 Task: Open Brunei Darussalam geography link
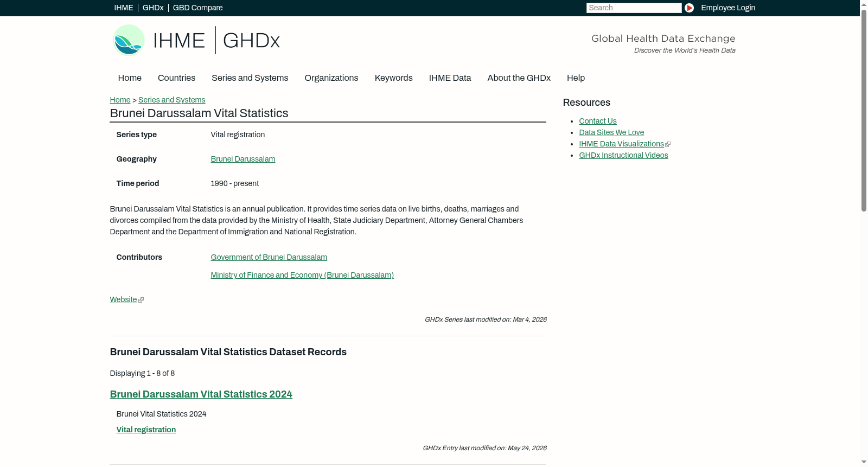(x=242, y=159)
